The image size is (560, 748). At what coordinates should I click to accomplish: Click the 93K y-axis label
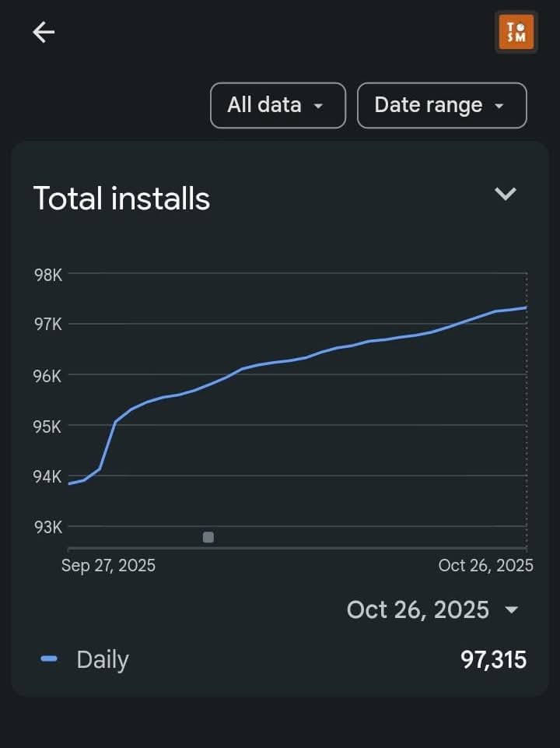click(x=48, y=527)
